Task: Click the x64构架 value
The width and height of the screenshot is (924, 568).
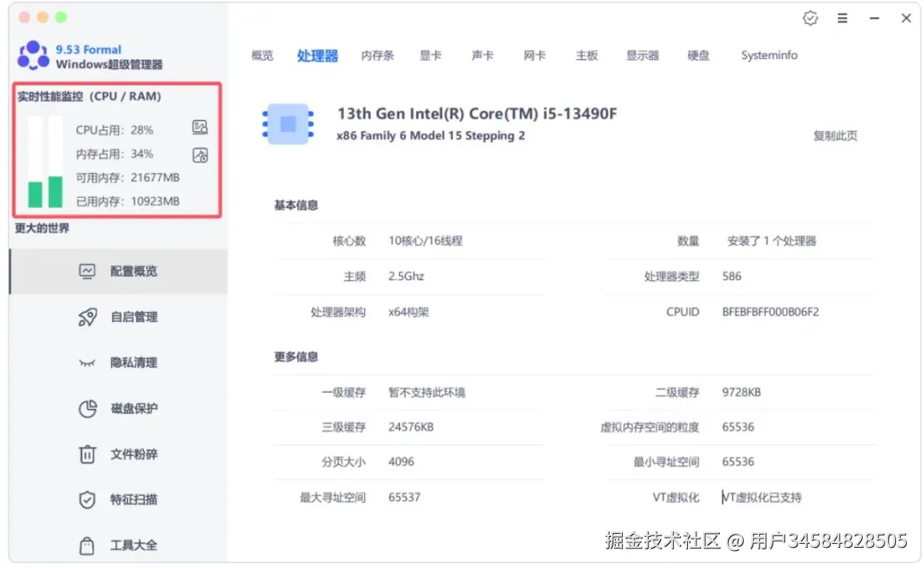Action: (408, 312)
